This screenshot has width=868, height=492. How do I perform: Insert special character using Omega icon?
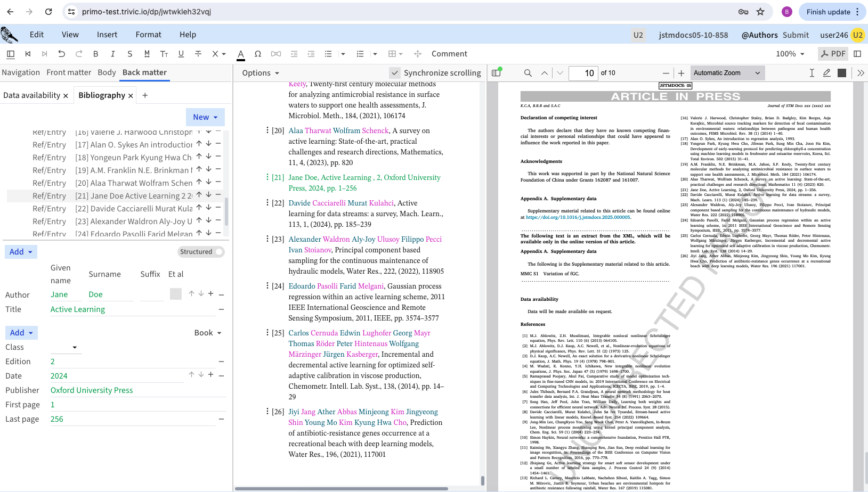[258, 54]
